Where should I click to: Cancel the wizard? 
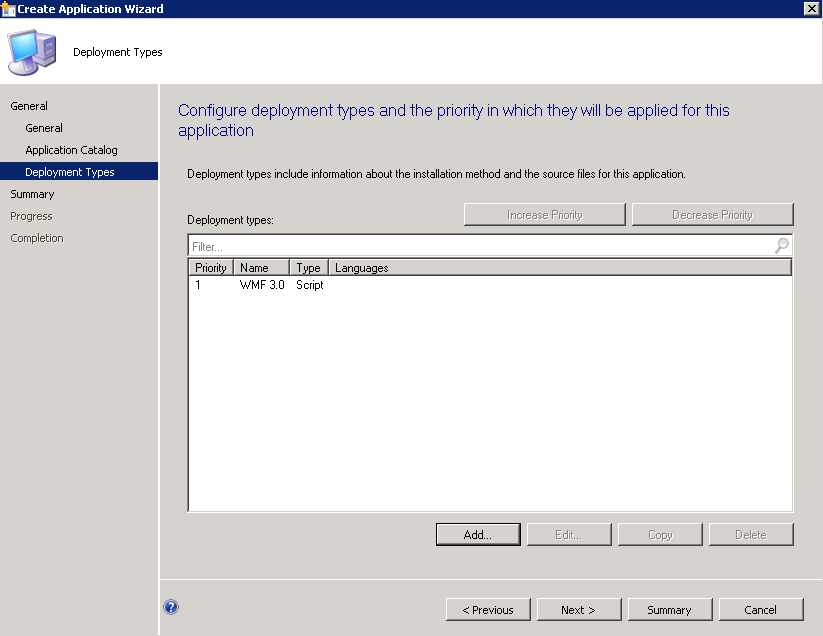[x=761, y=610]
